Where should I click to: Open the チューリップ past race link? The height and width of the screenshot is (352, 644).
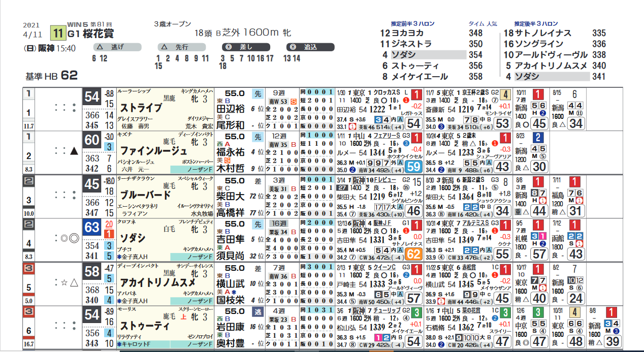tap(387, 310)
